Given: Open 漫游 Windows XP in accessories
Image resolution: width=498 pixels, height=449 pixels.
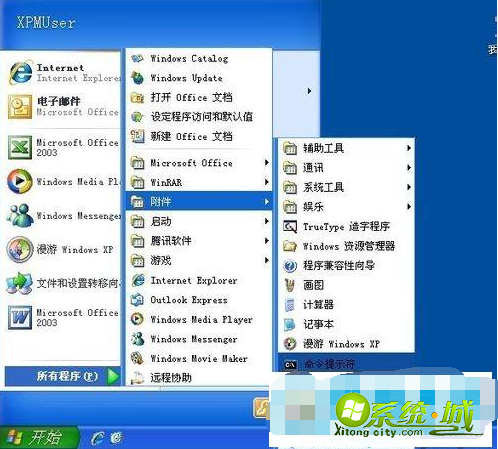Looking at the screenshot, I should 347,344.
